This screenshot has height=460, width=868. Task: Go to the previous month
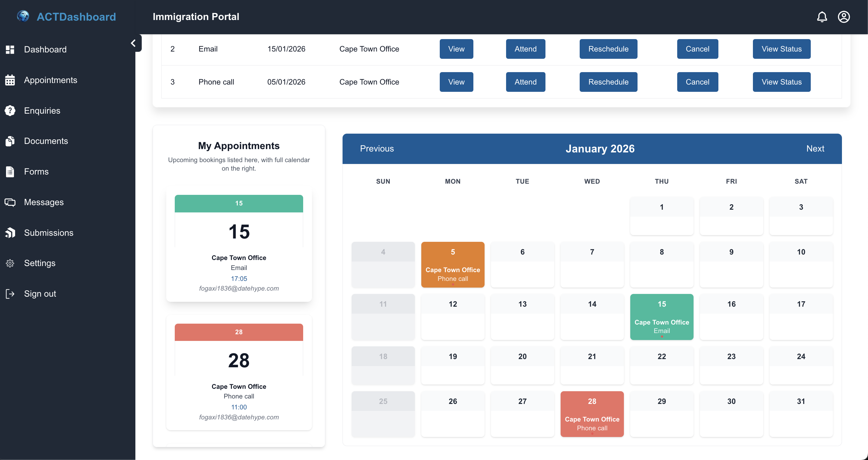click(377, 148)
